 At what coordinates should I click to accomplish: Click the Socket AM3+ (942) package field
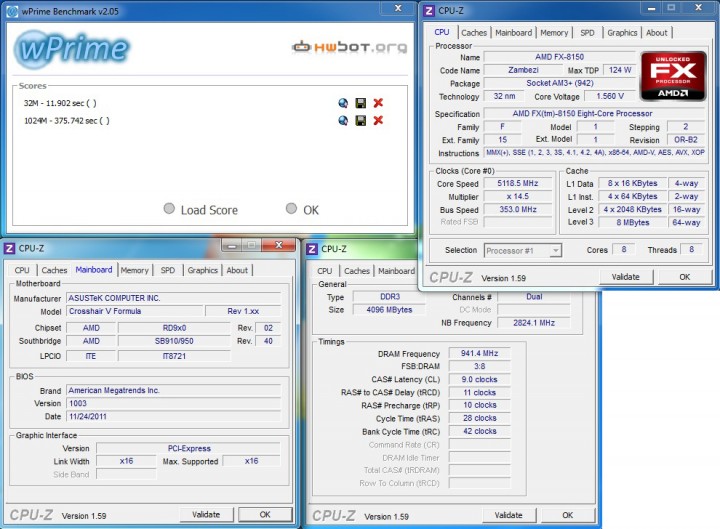pos(559,83)
